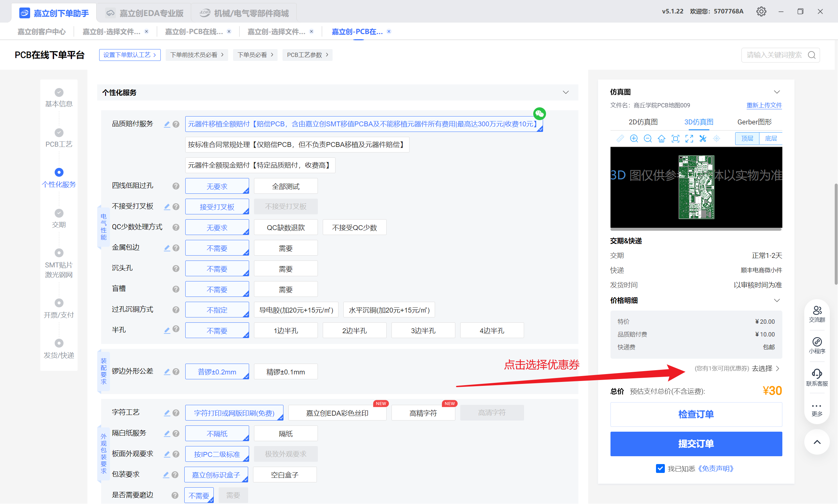Switch to the 2D仿真图 tab
838x504 pixels.
coord(643,122)
